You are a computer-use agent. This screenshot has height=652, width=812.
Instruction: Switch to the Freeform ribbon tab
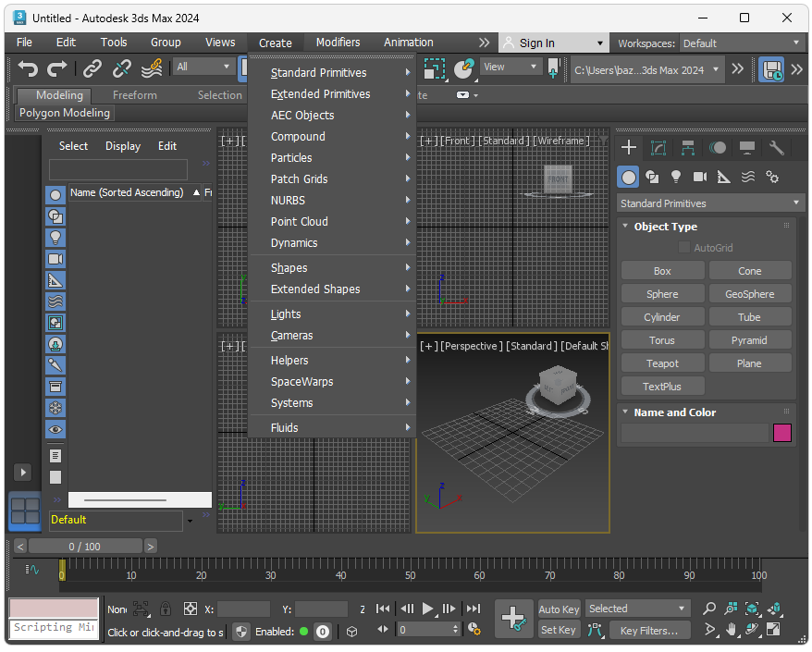pos(135,95)
